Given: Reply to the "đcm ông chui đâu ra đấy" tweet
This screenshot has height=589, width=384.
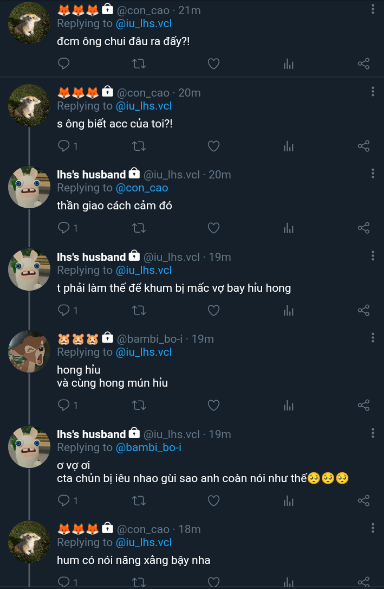Looking at the screenshot, I should pos(63,63).
